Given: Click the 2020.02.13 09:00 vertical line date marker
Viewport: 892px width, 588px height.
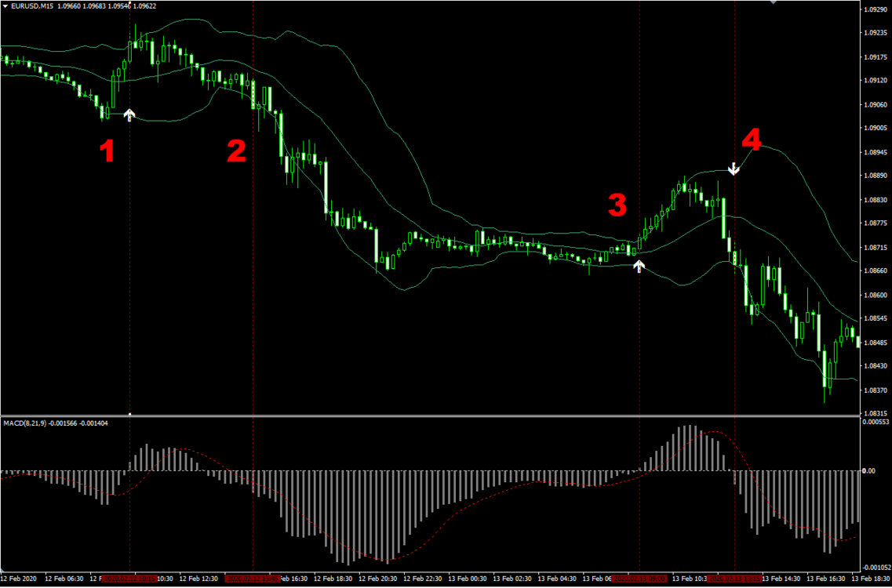Looking at the screenshot, I should pos(639,579).
